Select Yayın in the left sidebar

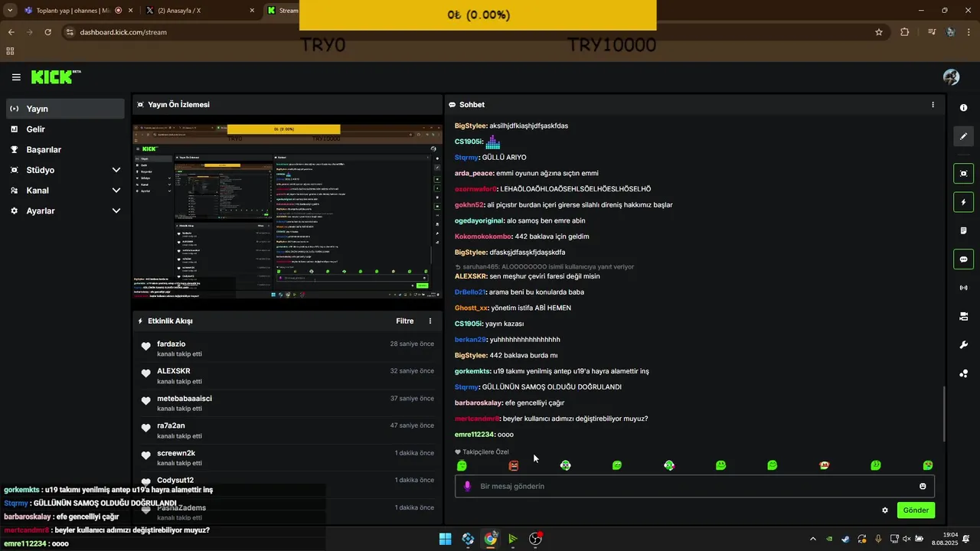point(65,109)
